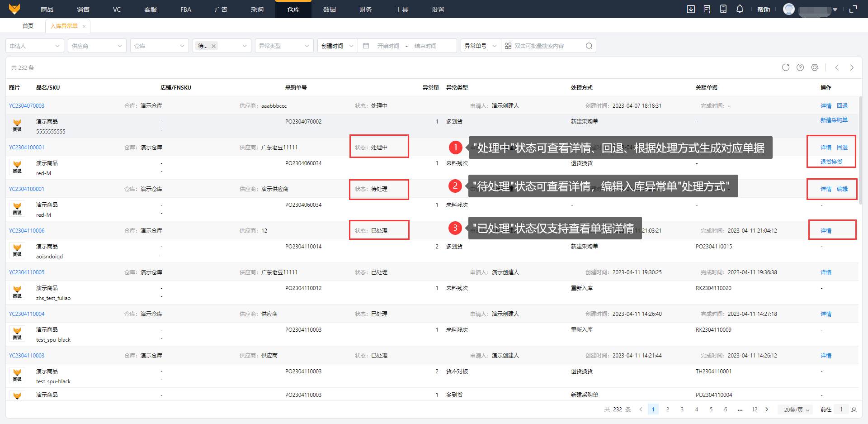
Task: Expand the 20条/页 page size selector
Action: (796, 410)
